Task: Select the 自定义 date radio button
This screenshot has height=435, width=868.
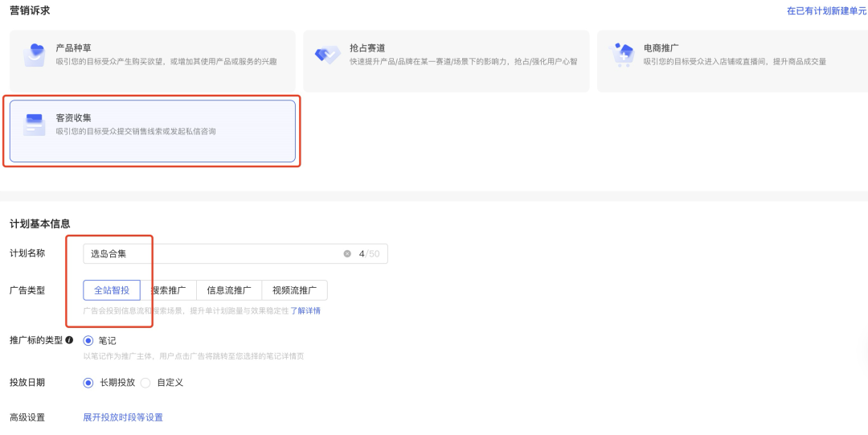Action: 145,383
